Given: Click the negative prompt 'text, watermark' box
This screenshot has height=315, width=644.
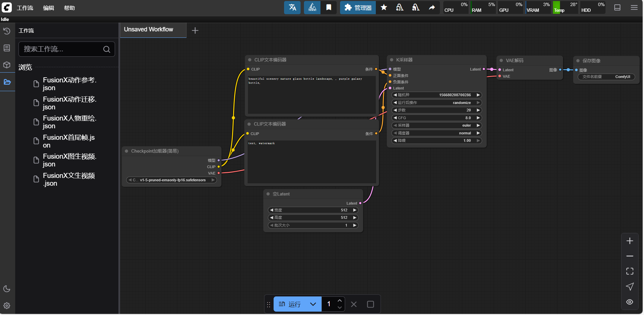Looking at the screenshot, I should tap(312, 162).
